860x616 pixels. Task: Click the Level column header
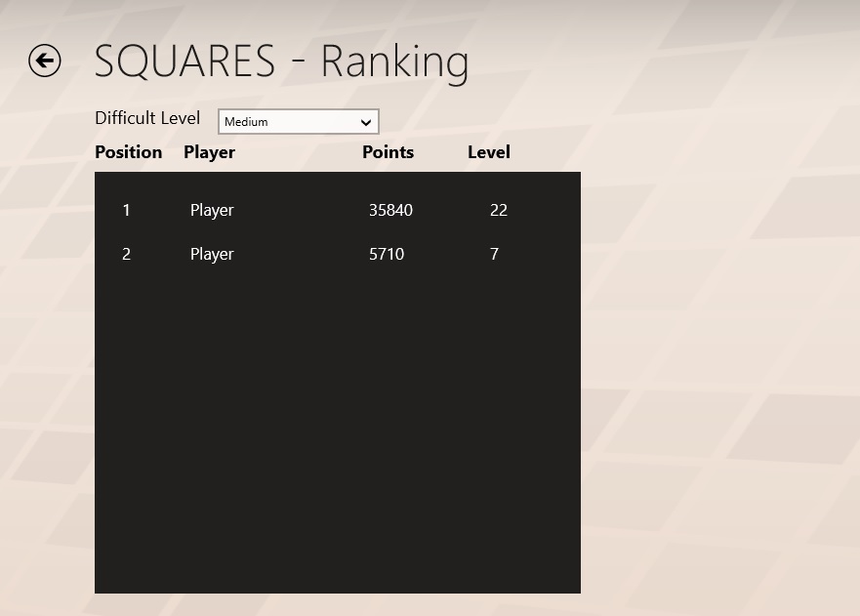pyautogui.click(x=488, y=152)
